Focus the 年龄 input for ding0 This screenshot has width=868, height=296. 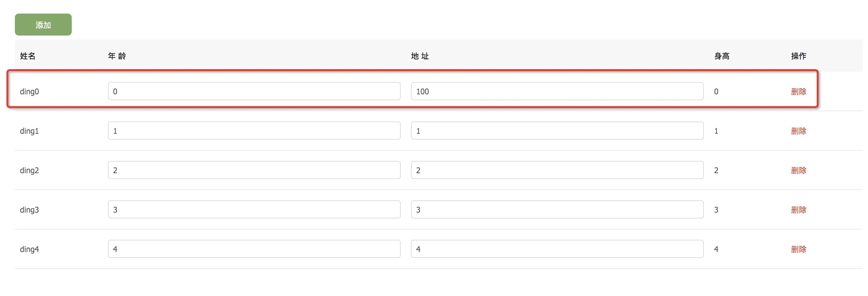coord(254,91)
